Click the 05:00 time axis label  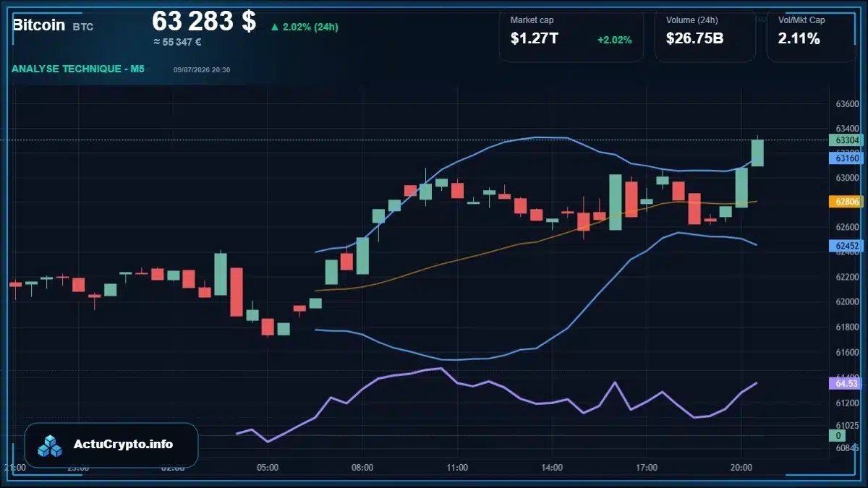(268, 468)
